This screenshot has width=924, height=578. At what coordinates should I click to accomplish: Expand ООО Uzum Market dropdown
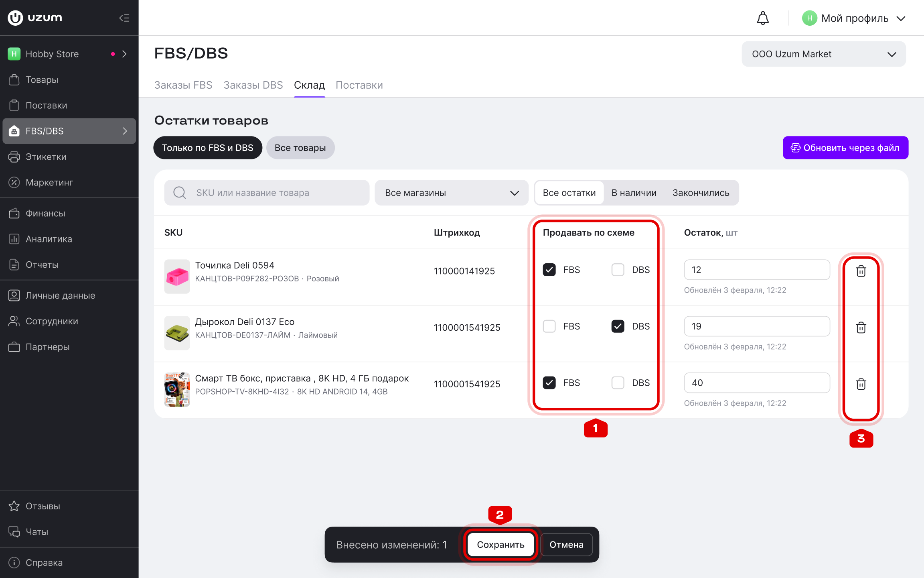pyautogui.click(x=823, y=54)
